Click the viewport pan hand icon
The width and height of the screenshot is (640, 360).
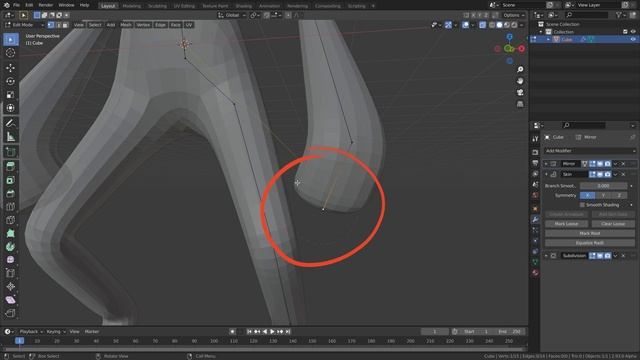click(520, 81)
